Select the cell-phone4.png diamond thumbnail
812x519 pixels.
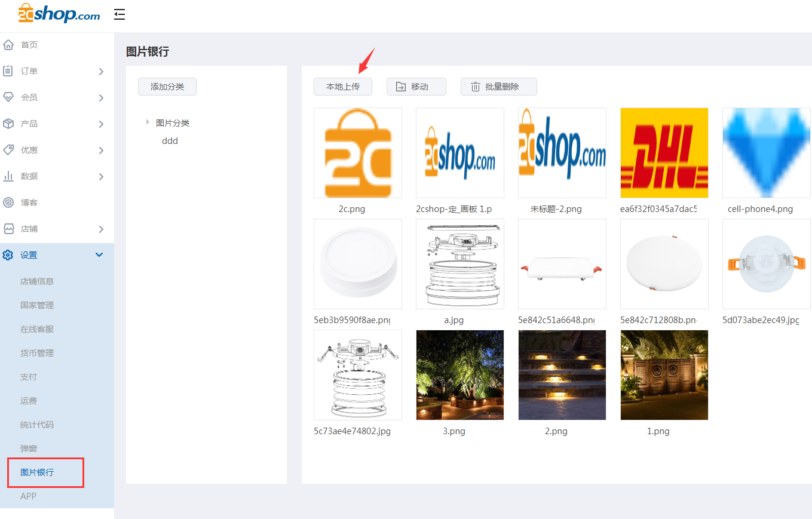767,153
